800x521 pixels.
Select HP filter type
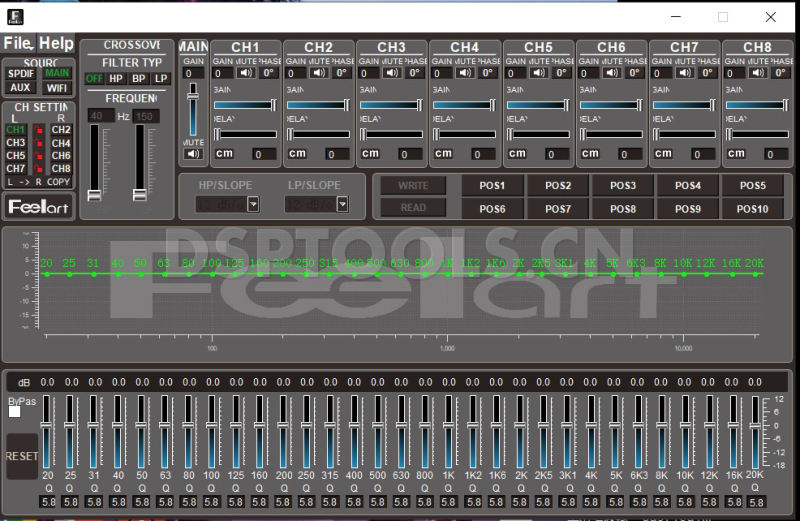(116, 79)
